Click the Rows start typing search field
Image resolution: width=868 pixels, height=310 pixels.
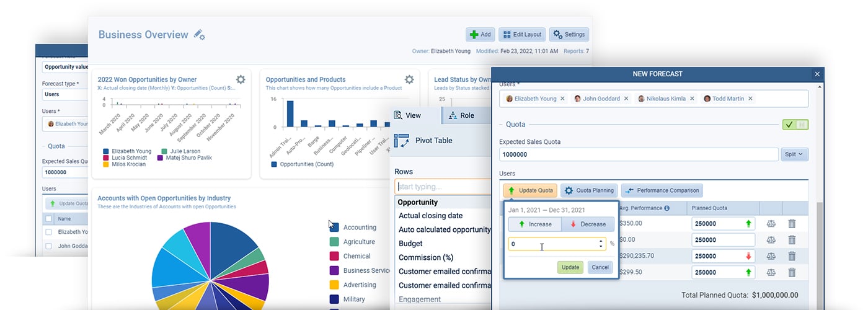point(443,187)
